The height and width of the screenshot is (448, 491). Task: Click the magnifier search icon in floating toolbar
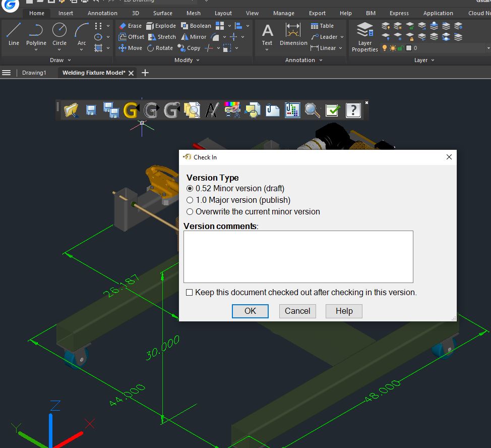(x=312, y=110)
